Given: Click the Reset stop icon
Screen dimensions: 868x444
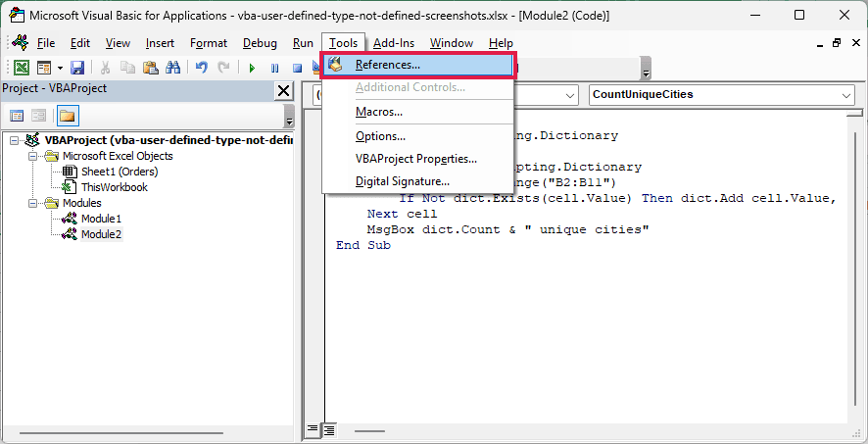Looking at the screenshot, I should (x=297, y=68).
